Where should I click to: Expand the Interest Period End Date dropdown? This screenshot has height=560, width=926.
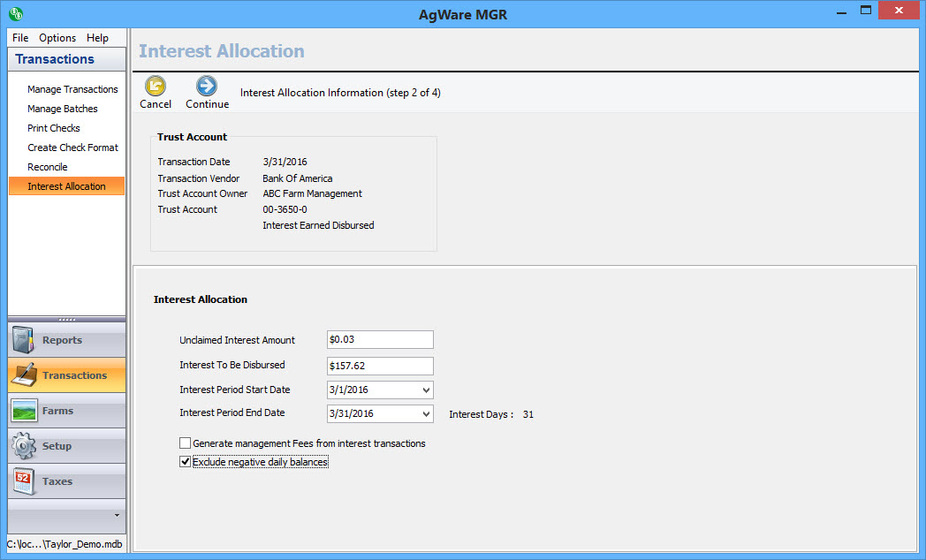click(426, 414)
